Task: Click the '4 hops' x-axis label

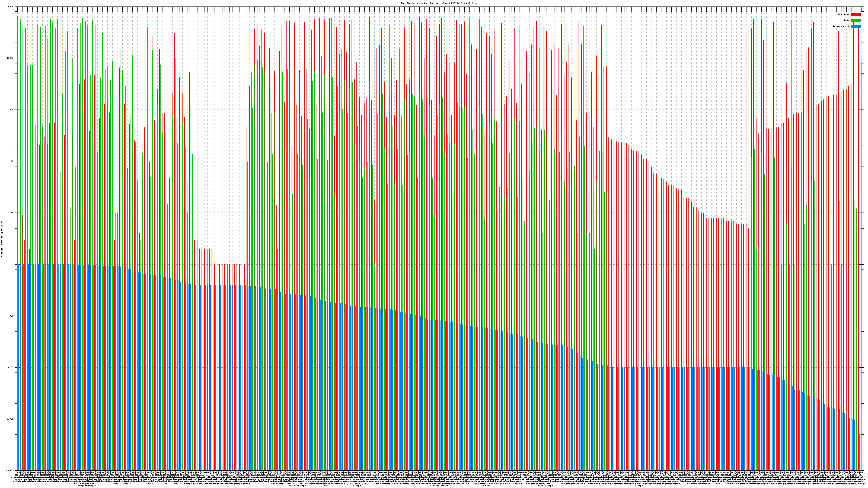Action: click(x=639, y=486)
